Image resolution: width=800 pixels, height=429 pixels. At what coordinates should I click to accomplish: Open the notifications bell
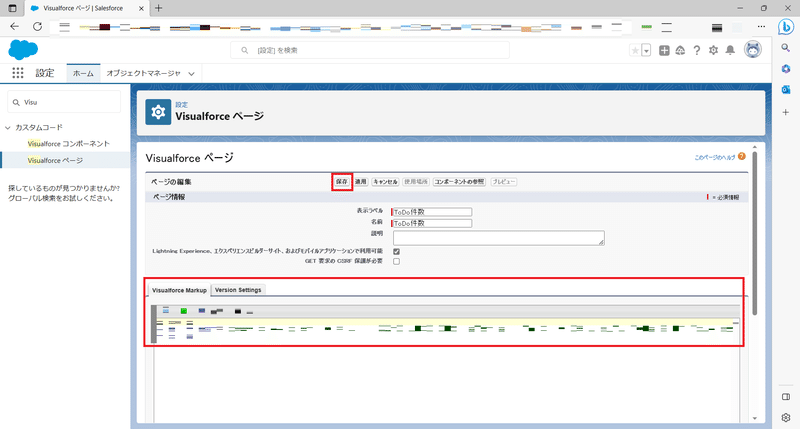pos(730,50)
